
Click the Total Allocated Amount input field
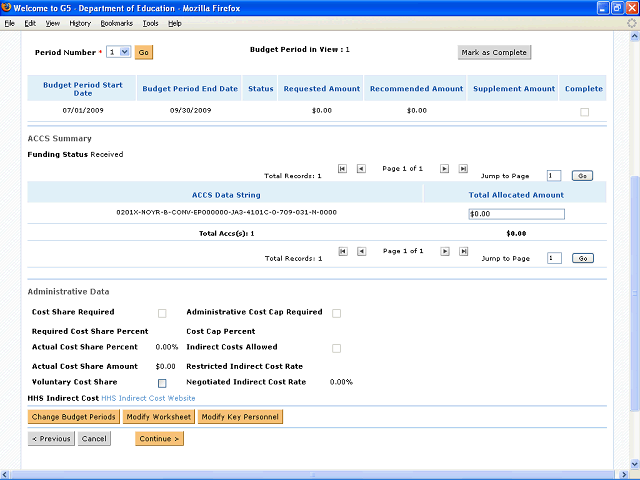(x=516, y=213)
